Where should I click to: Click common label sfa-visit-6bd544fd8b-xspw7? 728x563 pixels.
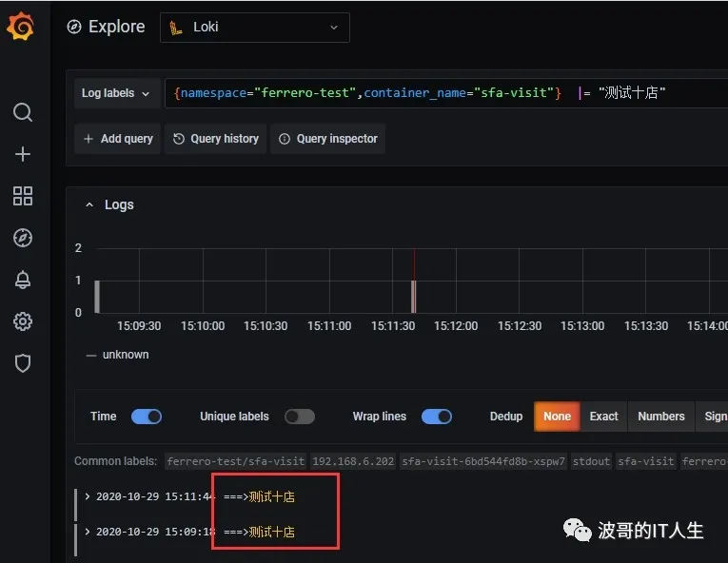483,461
